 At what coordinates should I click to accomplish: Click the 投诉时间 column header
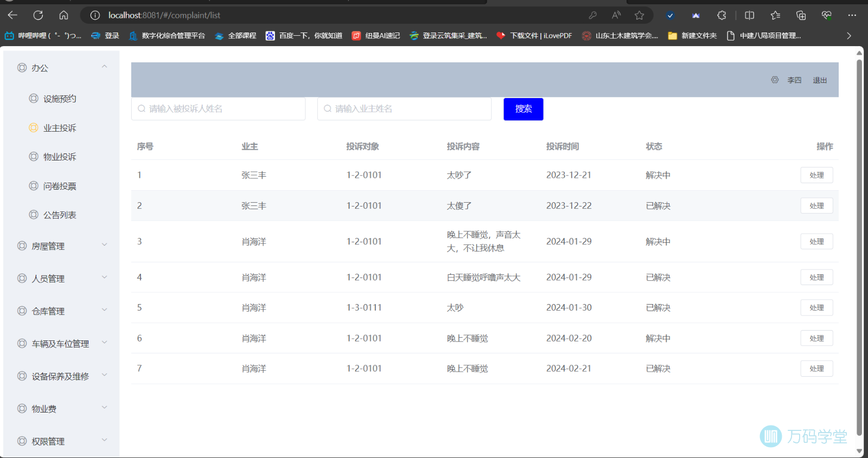(x=563, y=146)
